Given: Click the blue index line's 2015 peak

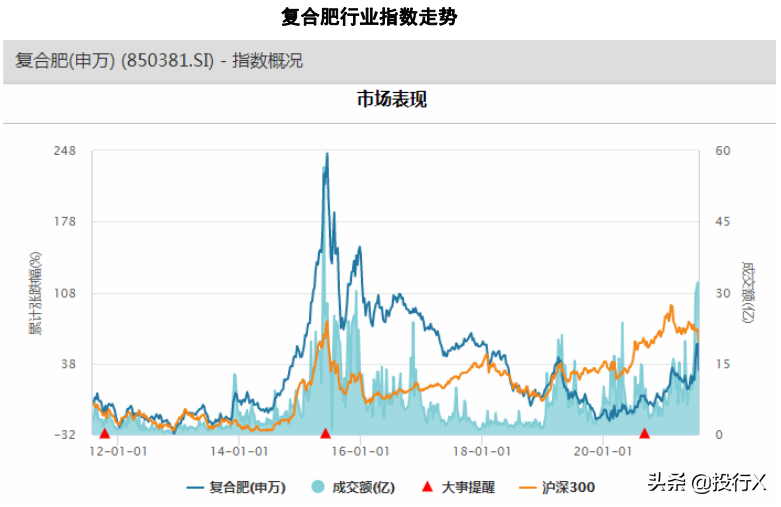Looking at the screenshot, I should coord(327,154).
